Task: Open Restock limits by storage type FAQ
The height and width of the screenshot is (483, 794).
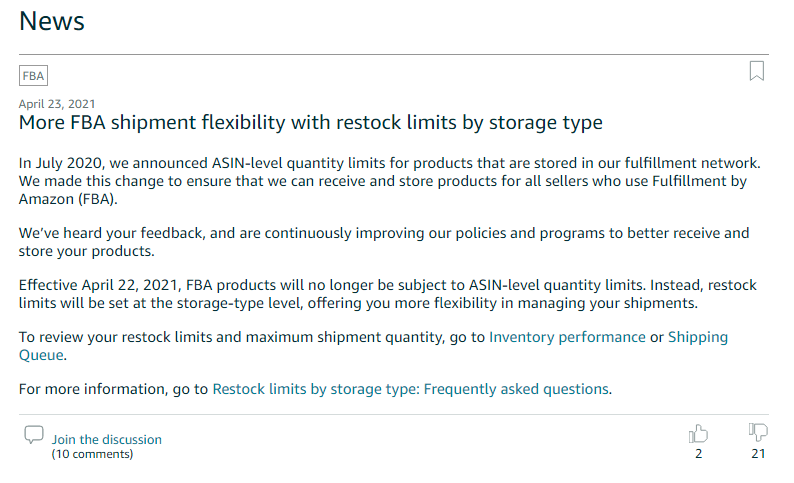Action: (411, 389)
